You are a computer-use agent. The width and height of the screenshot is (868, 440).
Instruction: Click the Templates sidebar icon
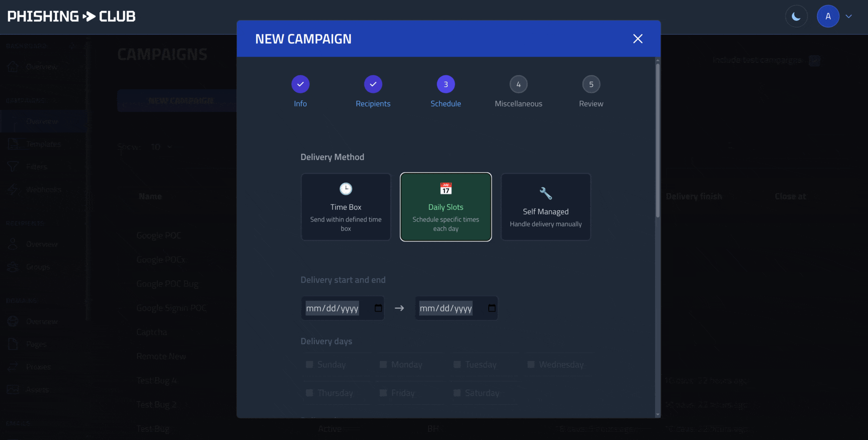(13, 144)
